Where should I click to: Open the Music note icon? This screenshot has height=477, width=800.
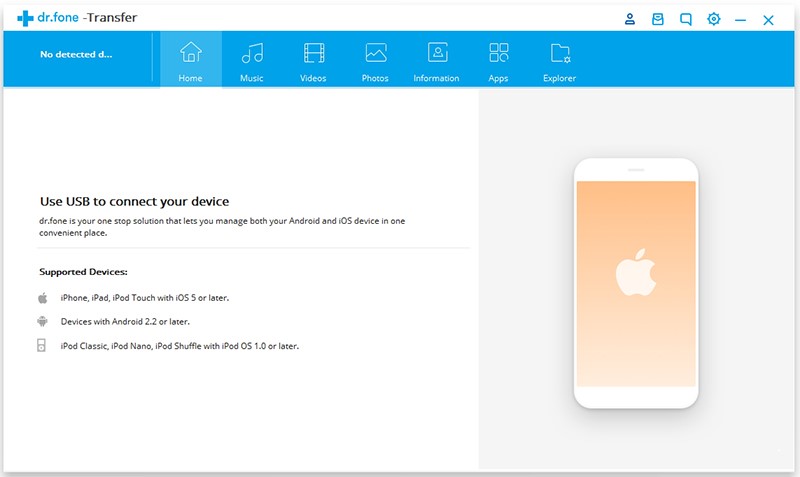point(252,53)
